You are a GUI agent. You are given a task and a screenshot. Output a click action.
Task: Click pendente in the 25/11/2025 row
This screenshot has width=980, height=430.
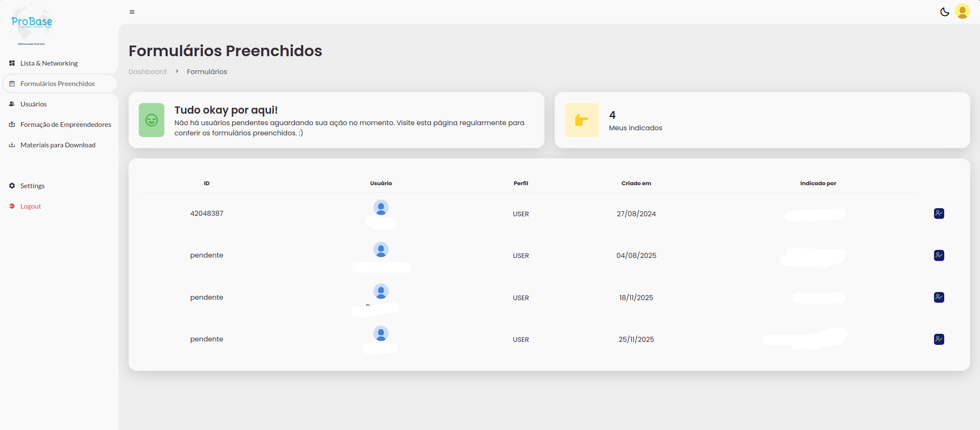pos(206,339)
